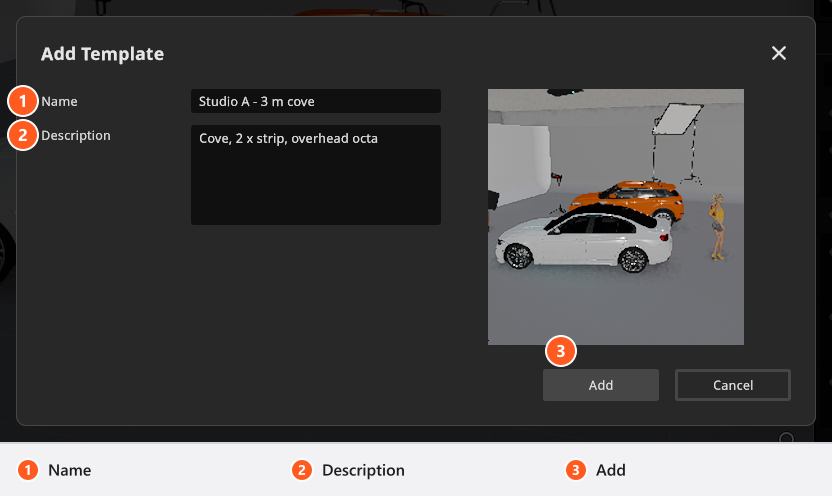Click the Name label in the dialog
This screenshot has width=832, height=496.
coord(59,101)
